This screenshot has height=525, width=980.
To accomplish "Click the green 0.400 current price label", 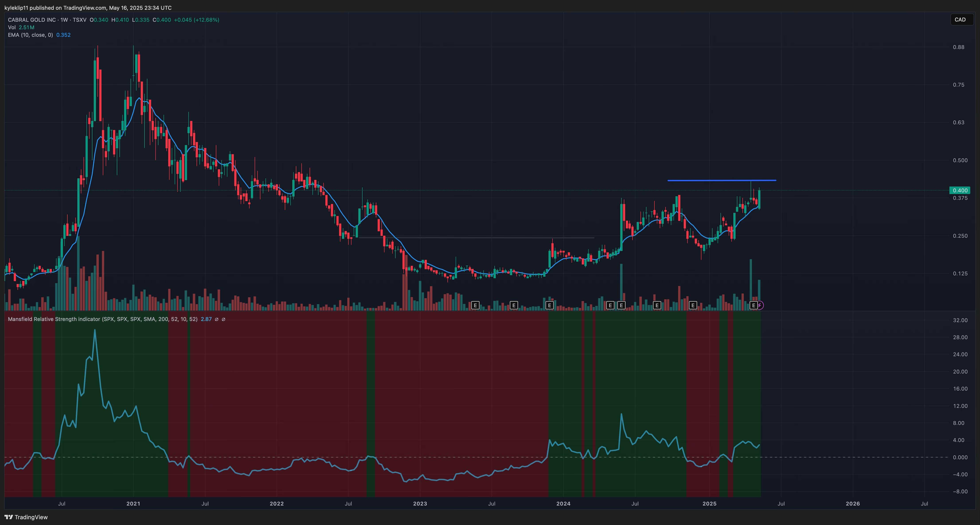I will [x=960, y=191].
